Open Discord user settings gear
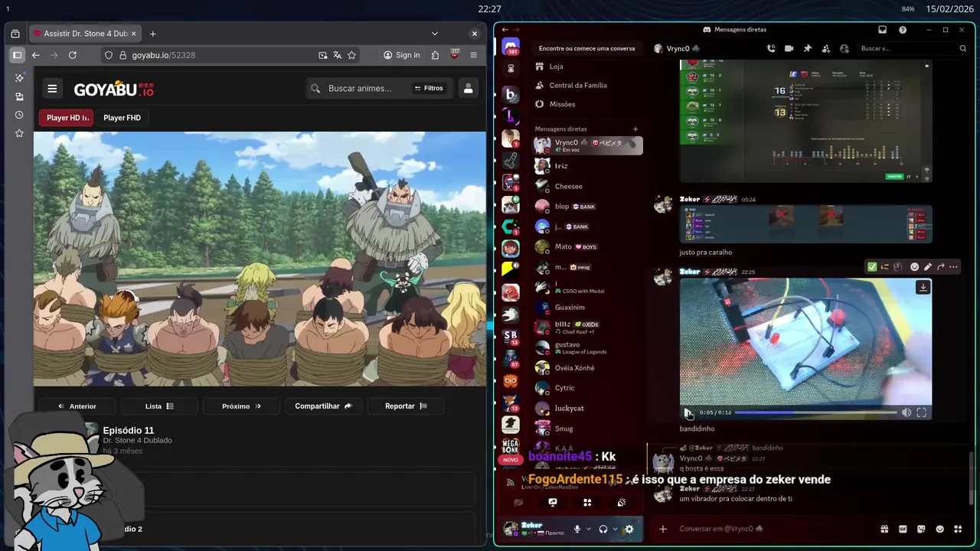This screenshot has height=551, width=980. pyautogui.click(x=629, y=529)
